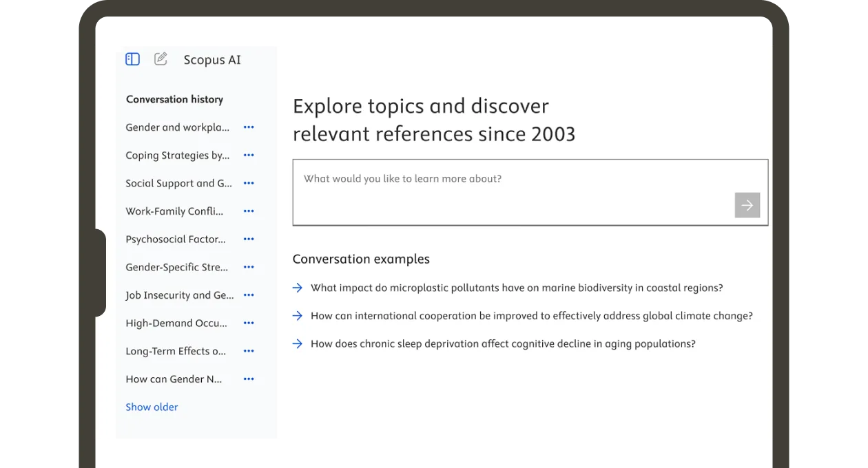This screenshot has width=868, height=468.
Task: Open How can Gender N... conversation
Action: [x=174, y=379]
